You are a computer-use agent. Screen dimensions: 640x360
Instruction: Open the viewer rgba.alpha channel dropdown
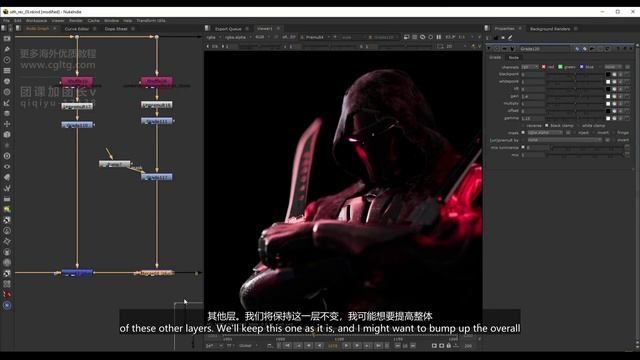[x=238, y=37]
